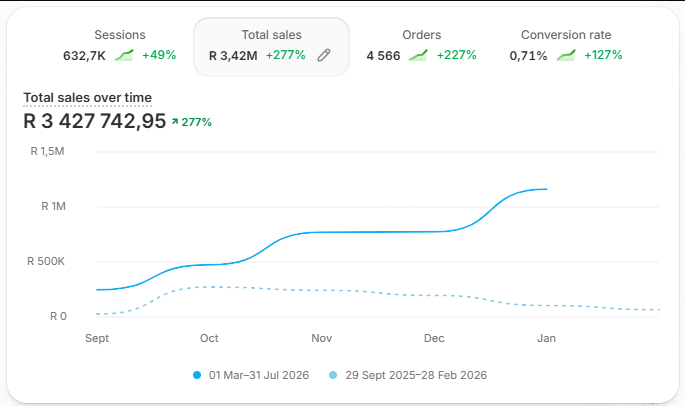Click the Conversion rate trend sparkline icon
Viewport: 685px width, 406px height.
coord(566,55)
